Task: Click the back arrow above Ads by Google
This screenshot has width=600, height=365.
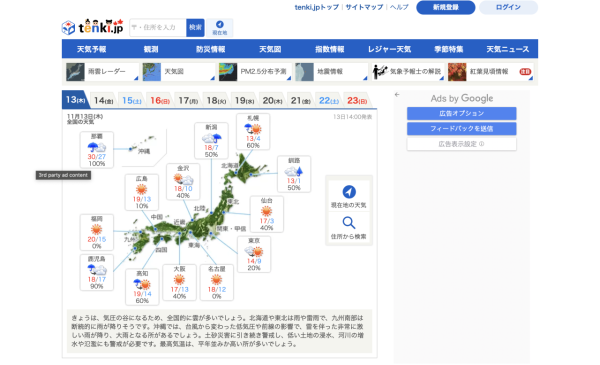Action: [397, 95]
